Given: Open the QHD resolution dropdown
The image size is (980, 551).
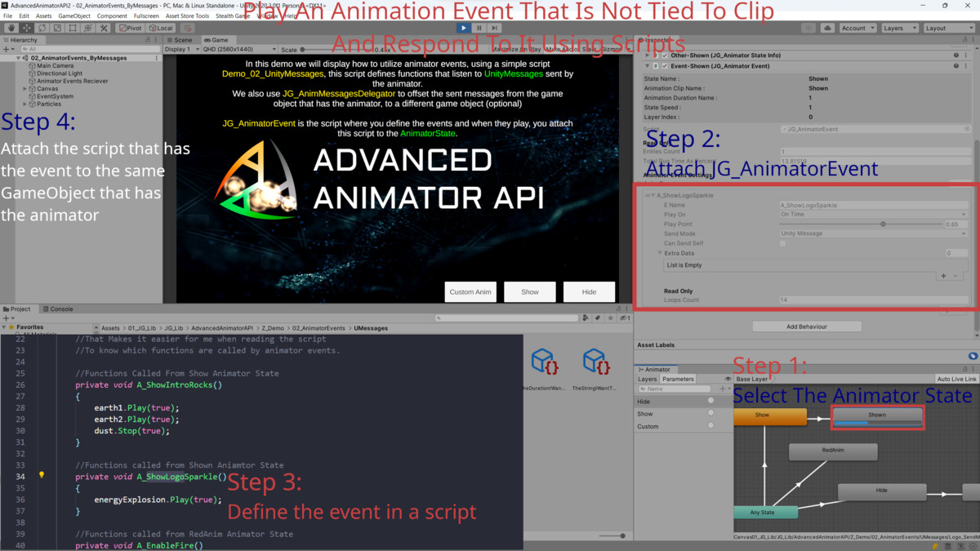Looking at the screenshot, I should (238, 49).
